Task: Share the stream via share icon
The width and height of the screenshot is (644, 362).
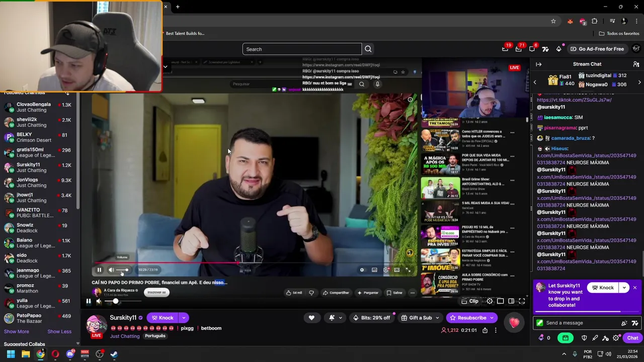Action: click(x=485, y=330)
